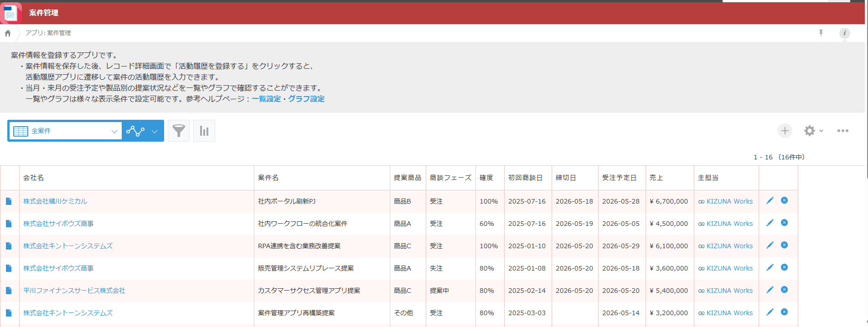Open record details for 社内ポータル刷新PJ row

pyautogui.click(x=9, y=201)
